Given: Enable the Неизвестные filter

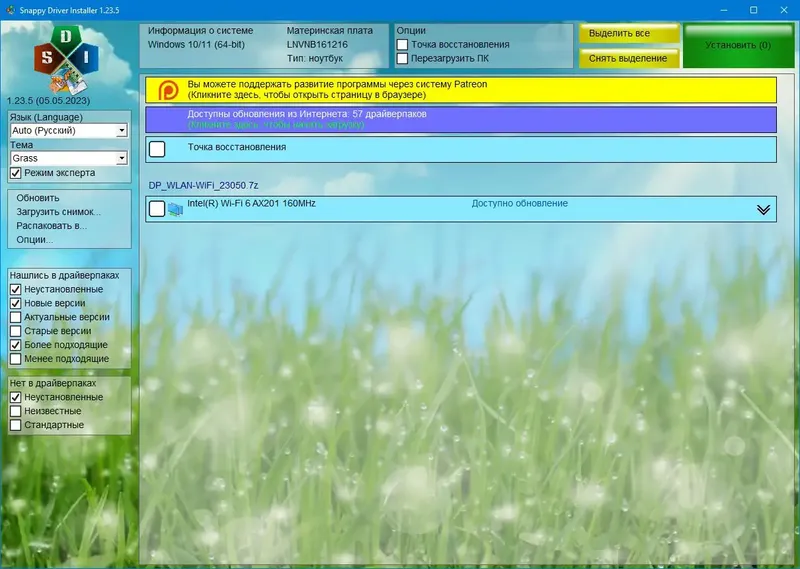Looking at the screenshot, I should click(x=16, y=411).
